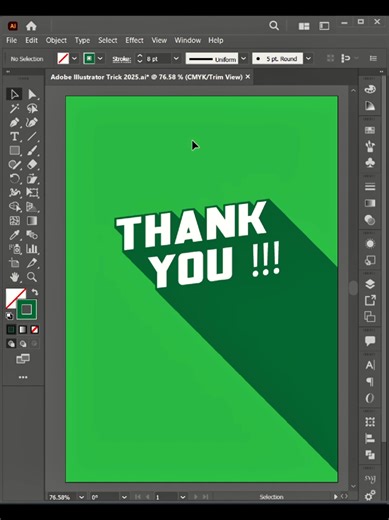Open the Effect menu
Image resolution: width=389 pixels, height=520 pixels.
(x=134, y=40)
